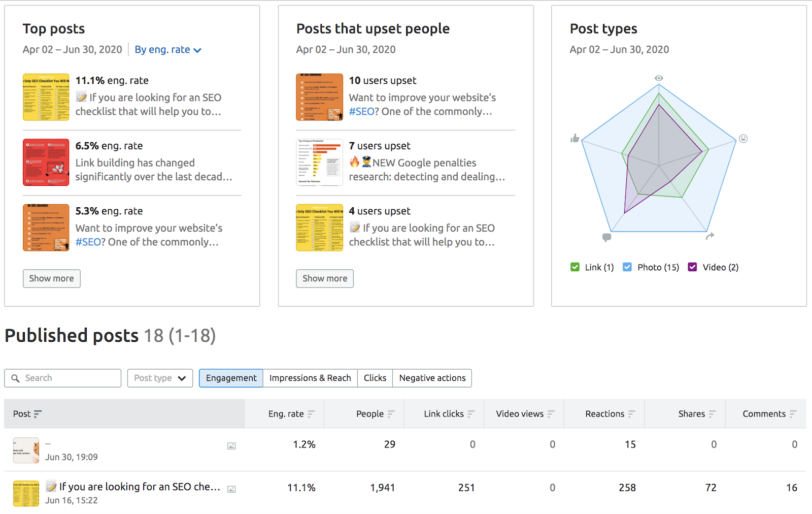Sort by the Link clicks column icon
This screenshot has height=514, width=812.
[x=471, y=414]
